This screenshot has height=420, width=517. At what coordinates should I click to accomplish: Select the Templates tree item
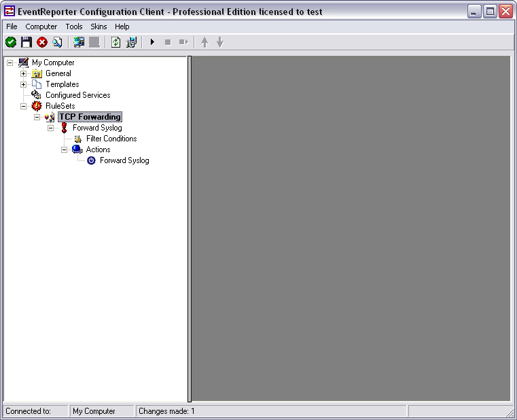(x=63, y=84)
